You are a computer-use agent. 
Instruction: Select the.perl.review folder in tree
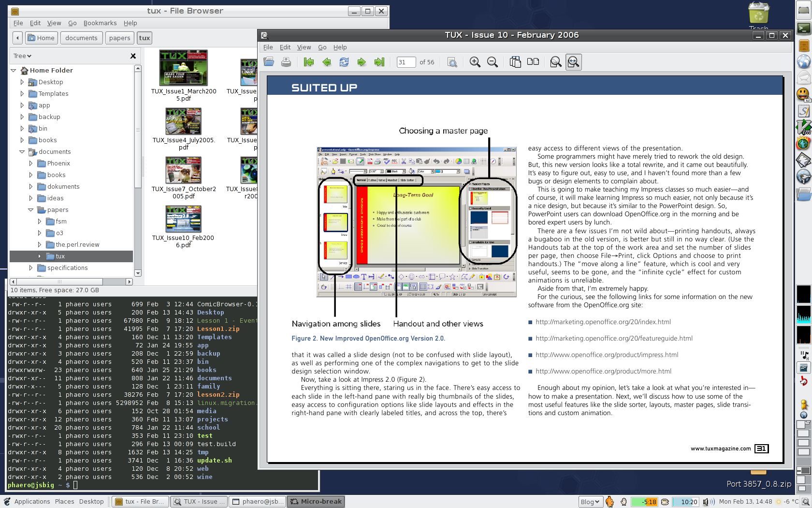point(77,245)
